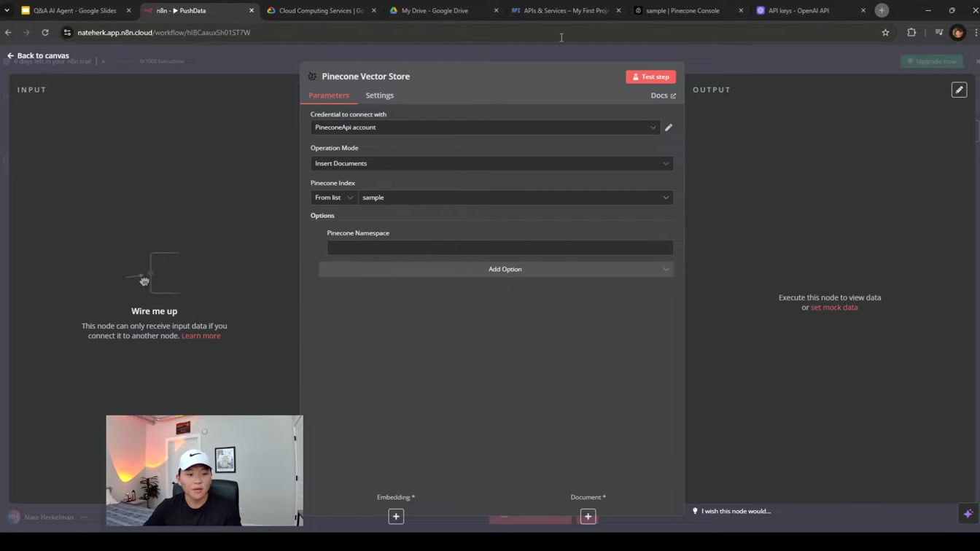This screenshot has width=980, height=551.
Task: Click the Learn more link
Action: (x=201, y=336)
